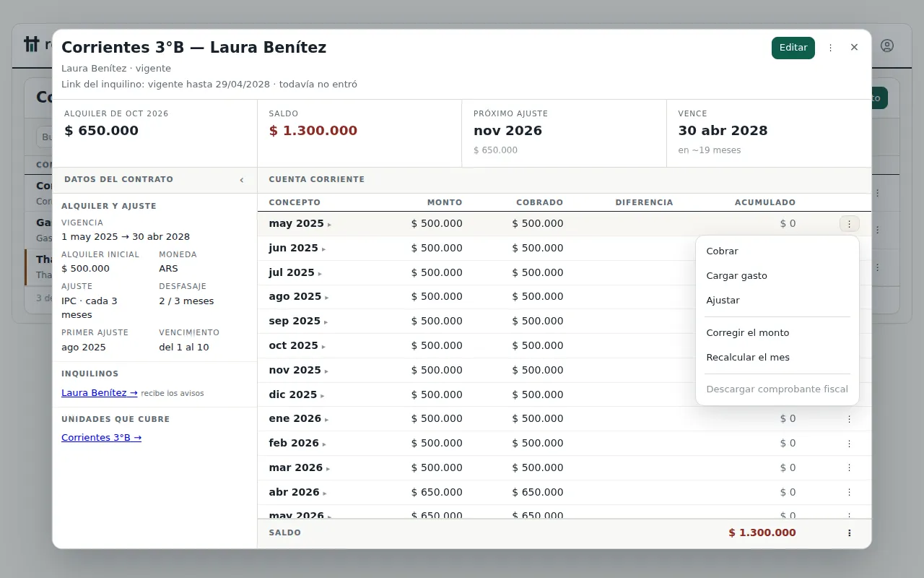The height and width of the screenshot is (578, 924).
Task: Click the three-dot menu on may 2025 row
Action: pos(849,224)
